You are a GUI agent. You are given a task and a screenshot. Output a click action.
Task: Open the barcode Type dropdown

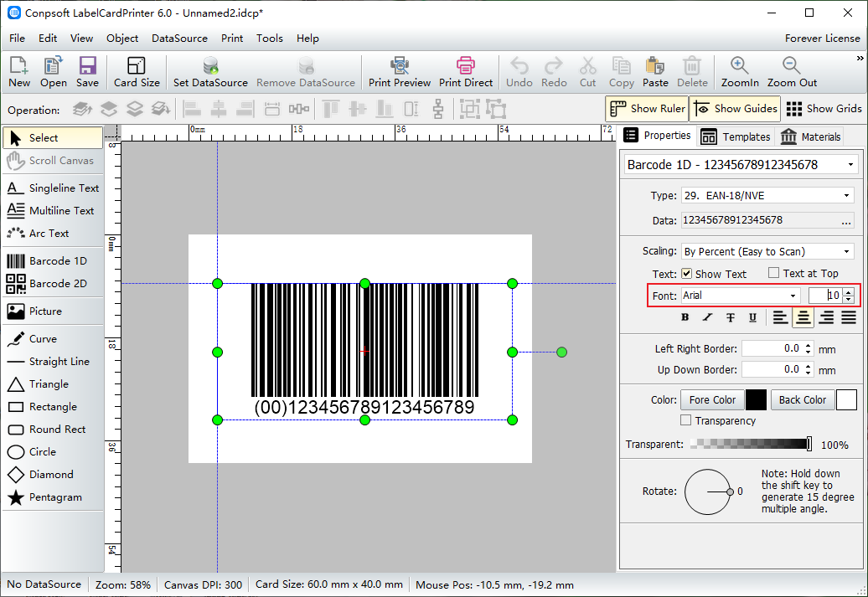[x=846, y=196]
